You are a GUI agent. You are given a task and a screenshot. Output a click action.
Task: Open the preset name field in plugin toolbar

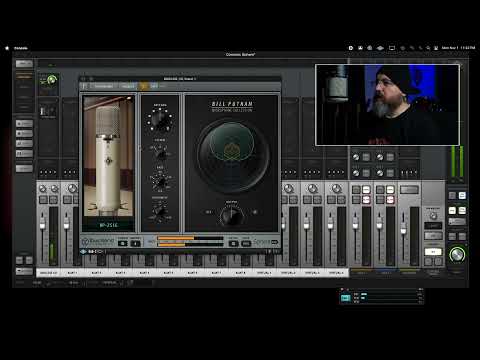(x=104, y=86)
